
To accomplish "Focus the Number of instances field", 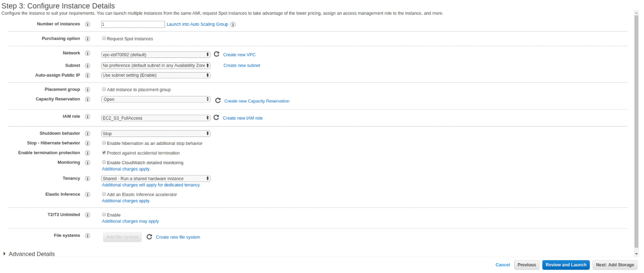I will coord(133,24).
